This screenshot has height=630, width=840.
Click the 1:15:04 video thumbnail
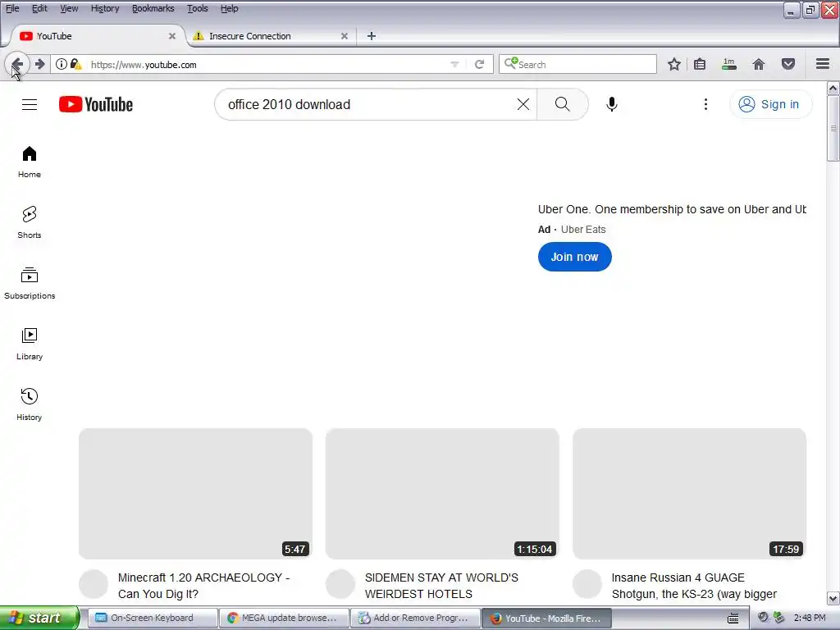click(442, 494)
